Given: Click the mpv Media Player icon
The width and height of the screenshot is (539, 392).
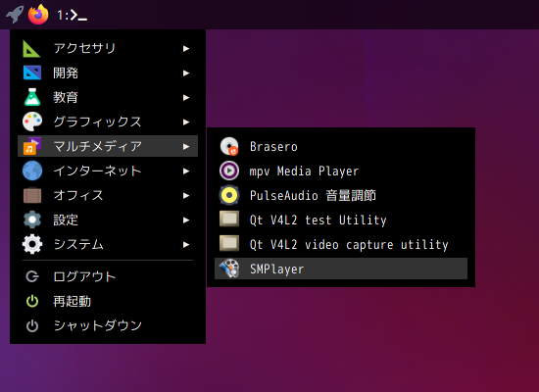Looking at the screenshot, I should click(229, 171).
